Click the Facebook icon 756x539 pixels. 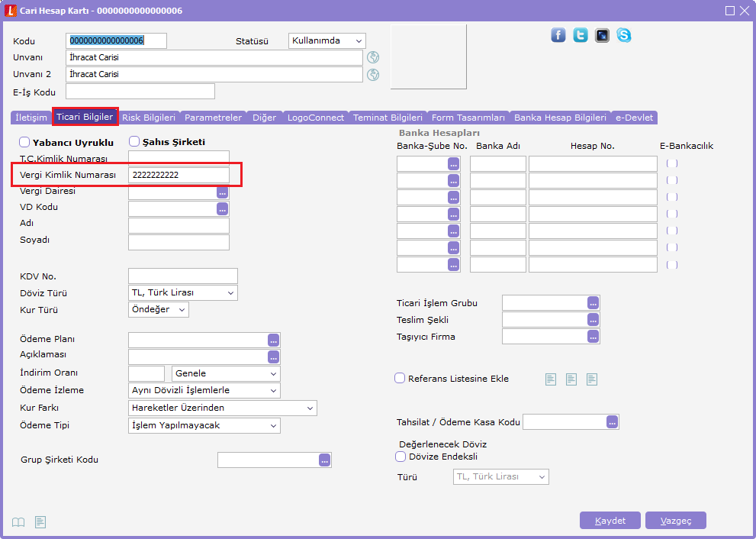[558, 35]
